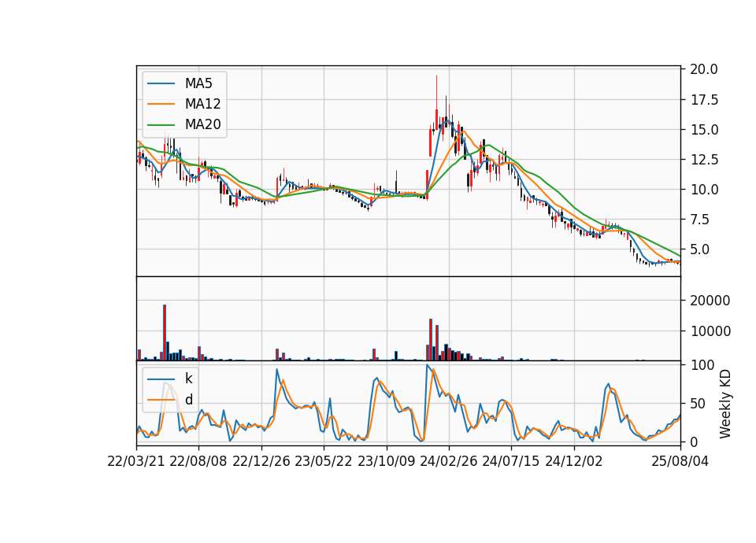The height and width of the screenshot is (543, 756).
Task: Click the k legend label in KD panel
Action: pos(188,379)
